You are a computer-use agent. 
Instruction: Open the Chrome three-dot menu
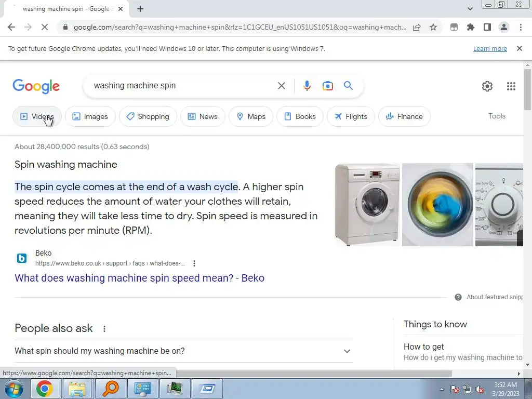521,27
